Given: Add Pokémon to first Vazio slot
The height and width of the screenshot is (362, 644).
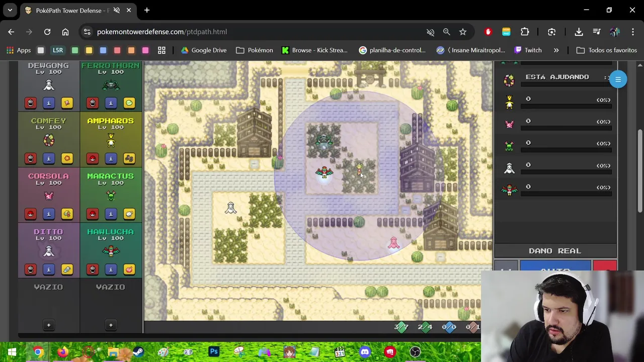Looking at the screenshot, I should coord(49,325).
